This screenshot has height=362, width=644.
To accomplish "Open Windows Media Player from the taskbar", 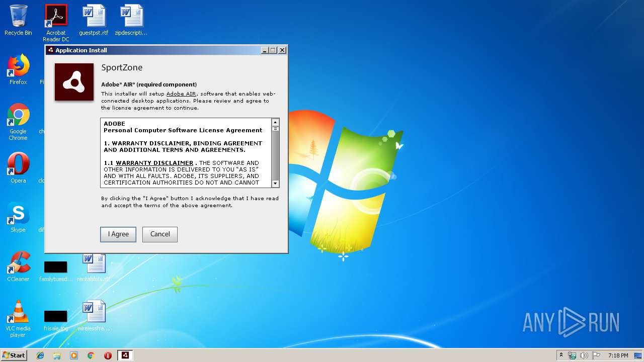I will tap(74, 355).
